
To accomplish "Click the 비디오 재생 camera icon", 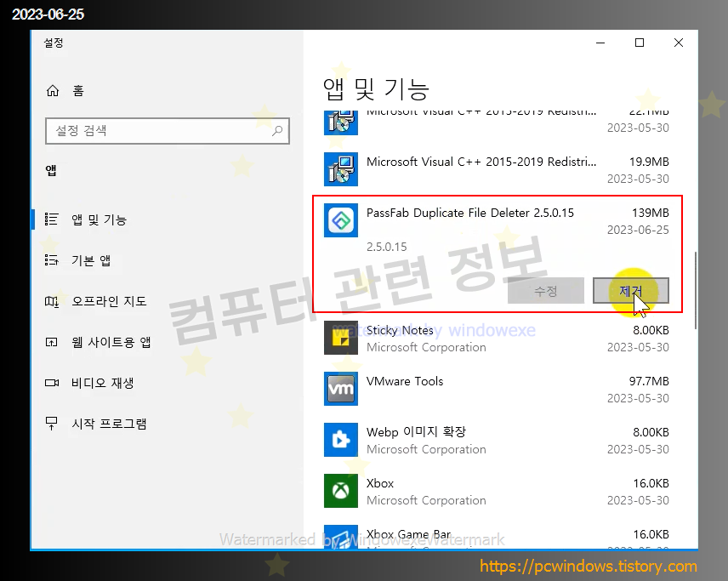I will tap(52, 383).
